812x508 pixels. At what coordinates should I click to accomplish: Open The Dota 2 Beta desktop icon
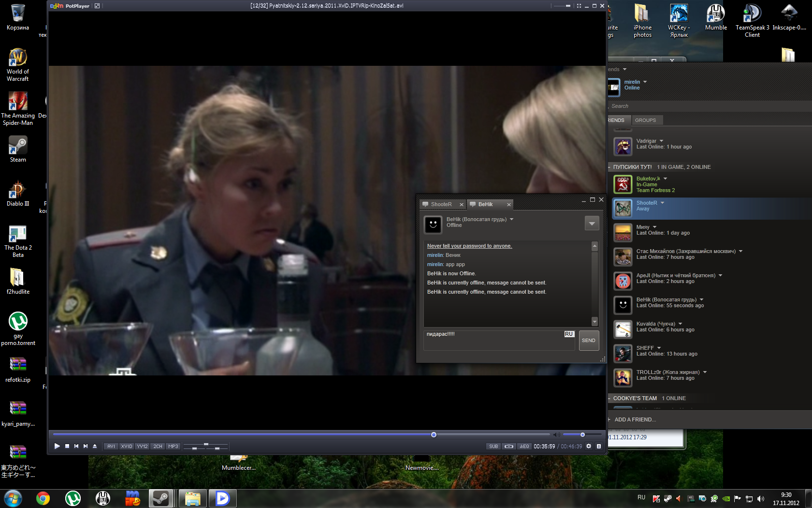tap(18, 241)
